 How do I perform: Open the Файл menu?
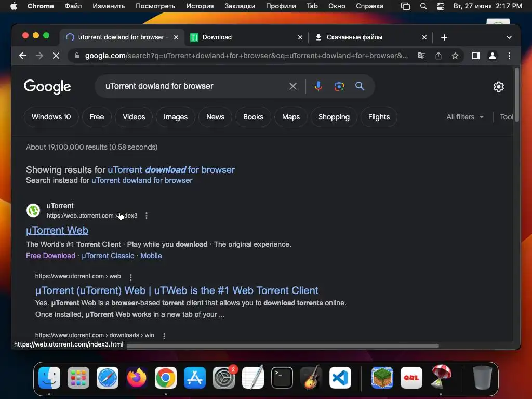[x=73, y=6]
